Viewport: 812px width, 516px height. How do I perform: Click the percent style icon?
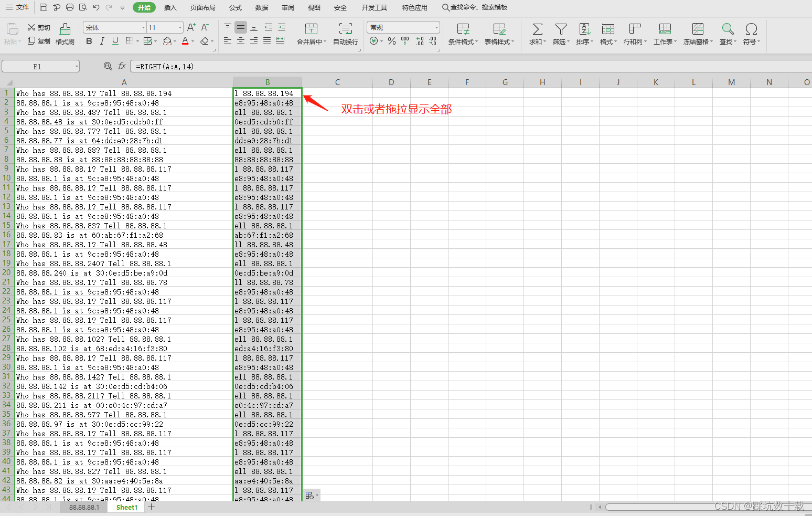click(392, 41)
